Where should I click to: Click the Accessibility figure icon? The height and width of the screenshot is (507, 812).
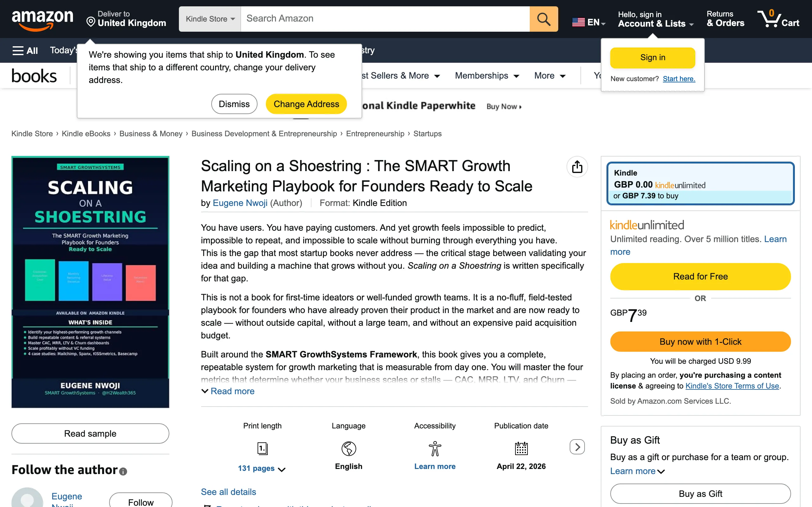(435, 448)
